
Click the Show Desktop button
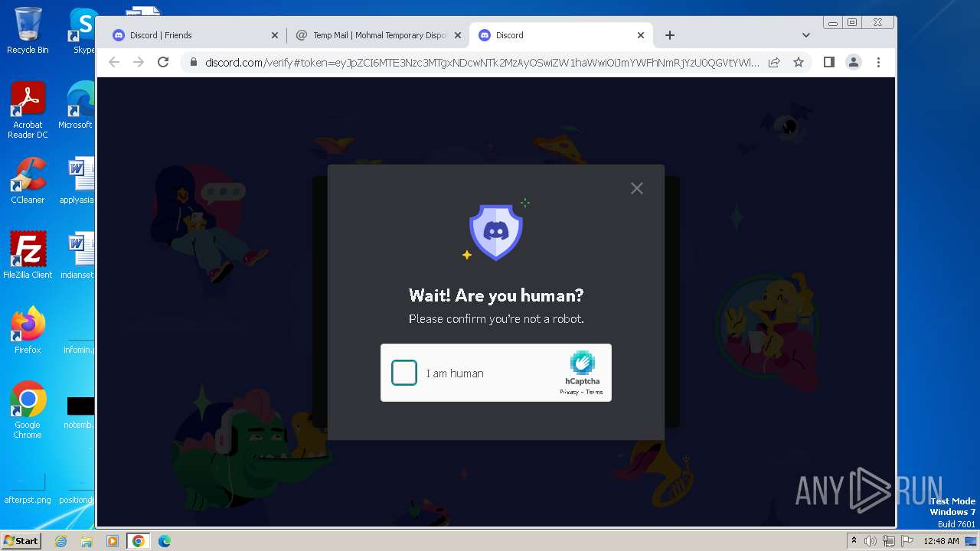[x=972, y=541]
